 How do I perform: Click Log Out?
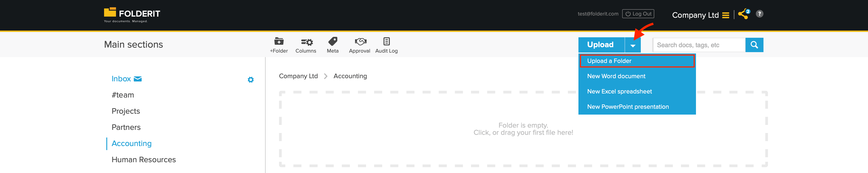pos(638,13)
